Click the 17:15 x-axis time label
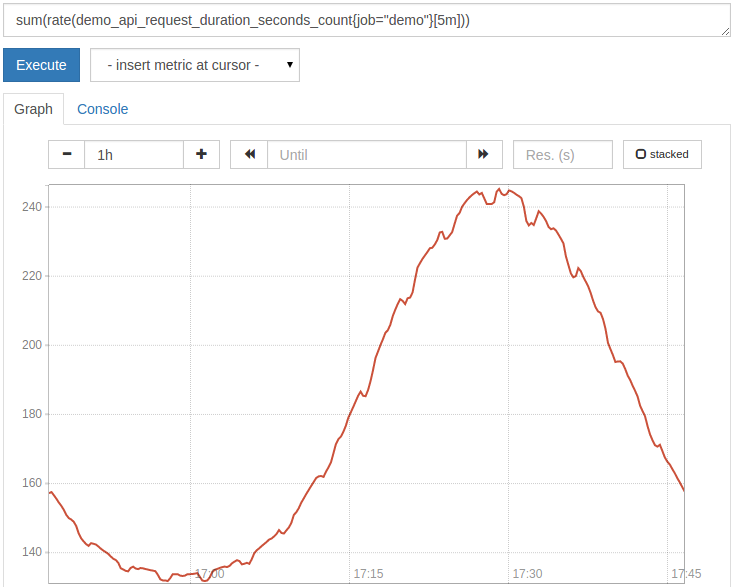This screenshot has width=733, height=587. (368, 573)
